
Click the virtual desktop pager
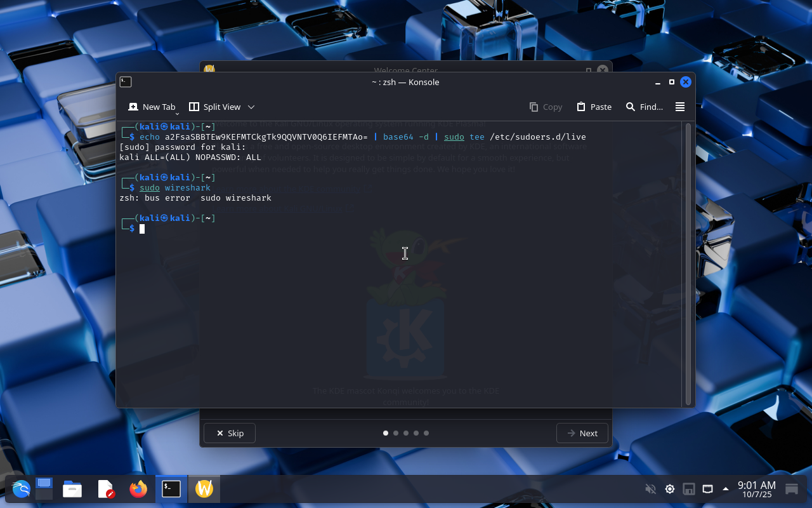tap(44, 489)
